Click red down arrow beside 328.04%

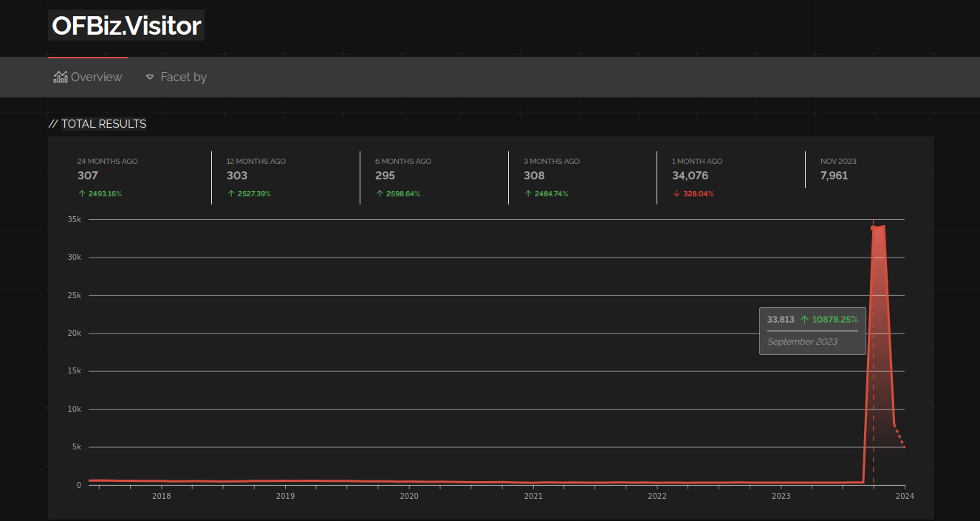point(676,193)
